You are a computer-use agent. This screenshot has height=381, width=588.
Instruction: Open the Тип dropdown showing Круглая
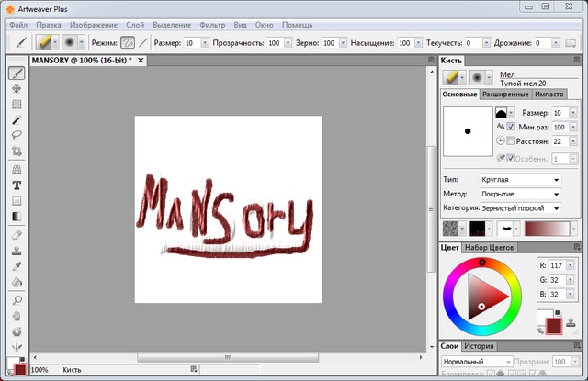520,180
